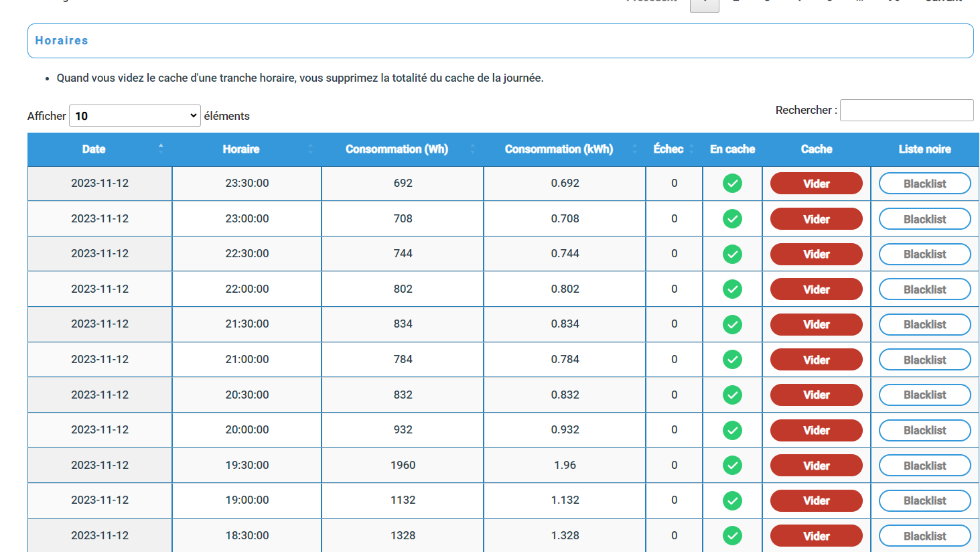Empty cache for the 22:30:00 row

pos(816,255)
